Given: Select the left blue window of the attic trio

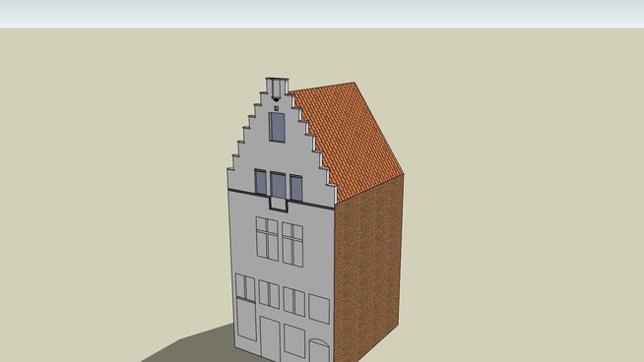Looking at the screenshot, I should tap(260, 181).
